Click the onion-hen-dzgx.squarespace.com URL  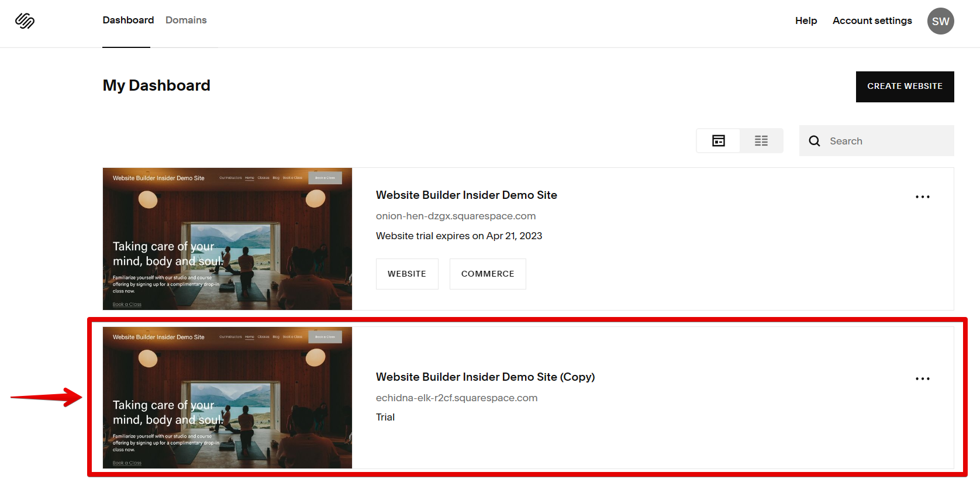[456, 216]
